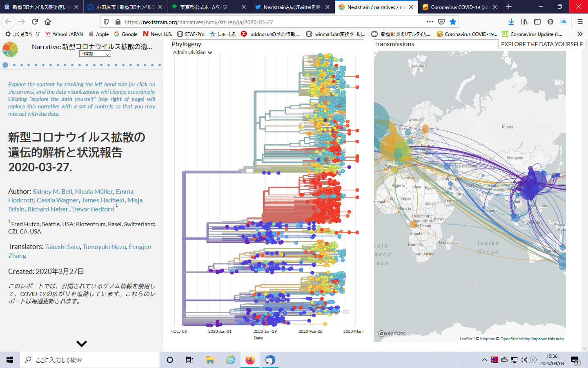
Task: Switch to the 東京都公式ホームページ tab
Action: click(x=208, y=7)
